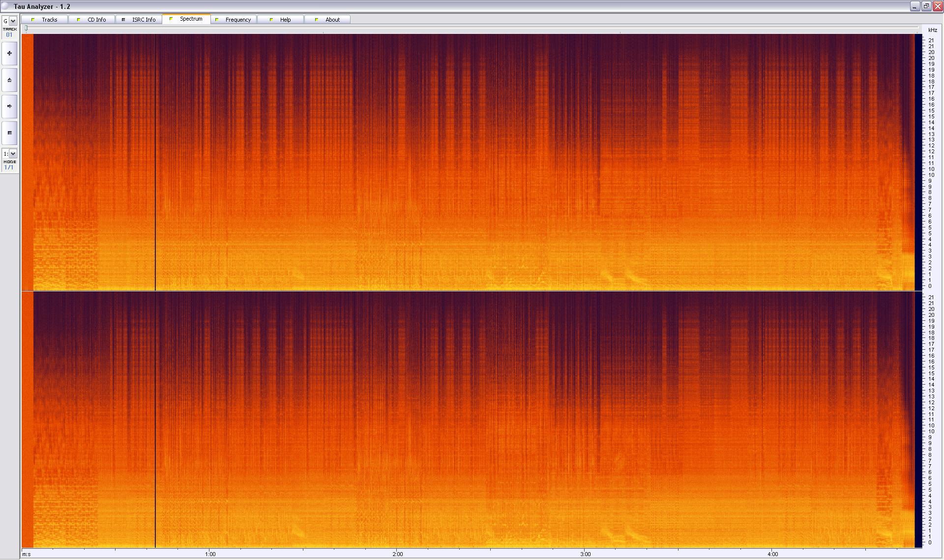This screenshot has width=944, height=560.
Task: Click the 1:00 time axis label
Action: pos(210,554)
